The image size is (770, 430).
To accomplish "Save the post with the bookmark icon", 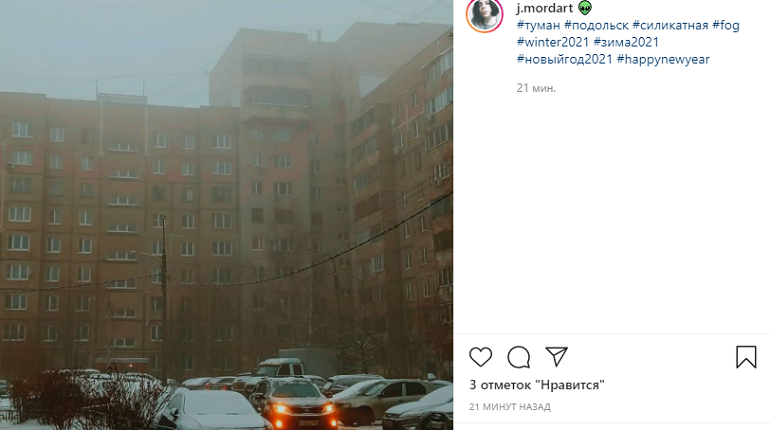I will point(745,357).
